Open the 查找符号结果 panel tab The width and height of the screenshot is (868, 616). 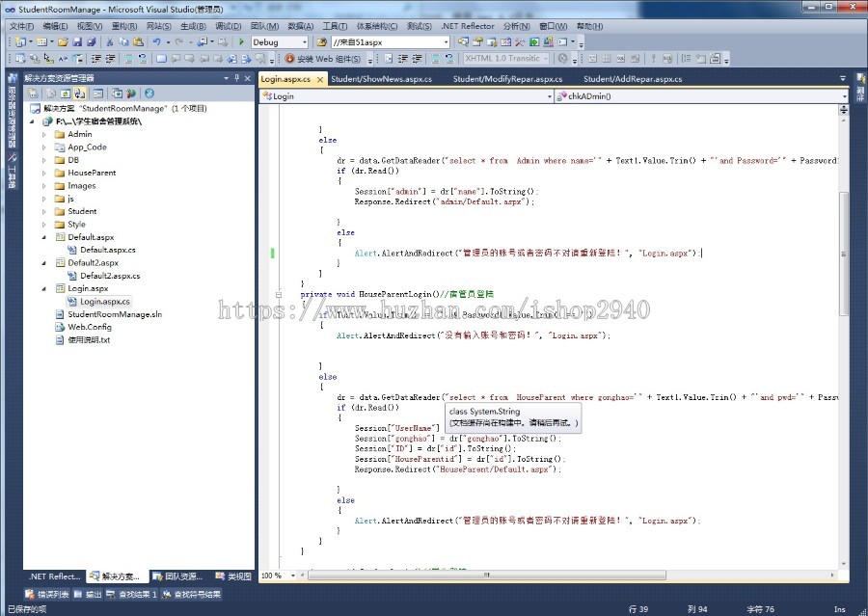(x=192, y=595)
